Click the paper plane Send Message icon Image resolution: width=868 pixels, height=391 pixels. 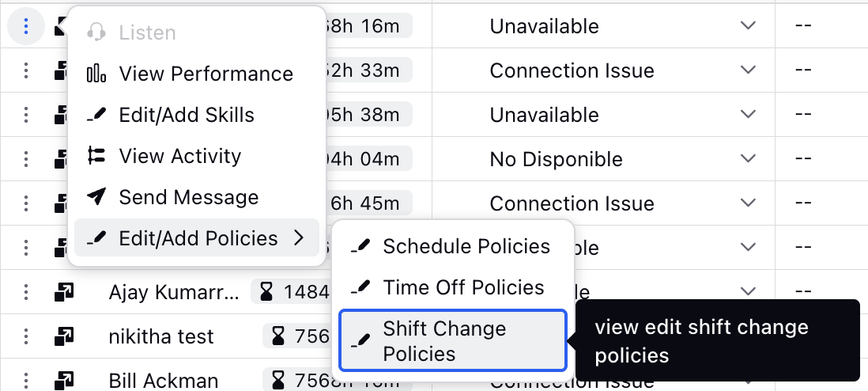click(x=96, y=197)
